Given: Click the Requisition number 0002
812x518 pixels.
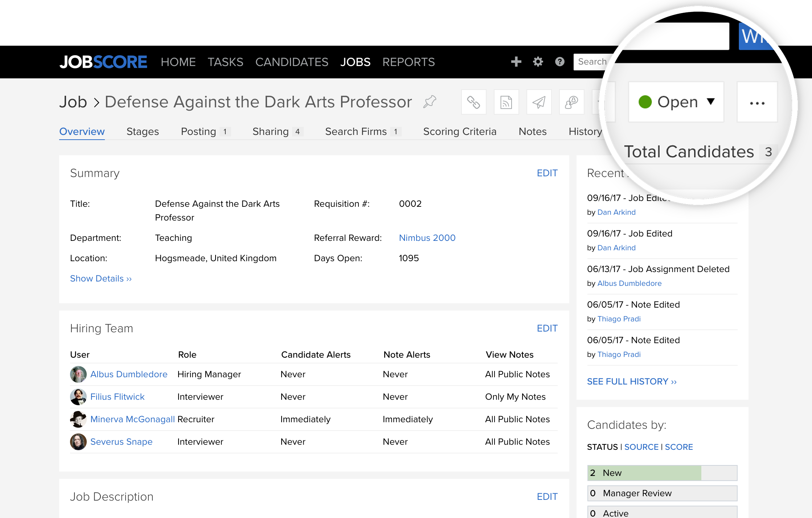Looking at the screenshot, I should tap(410, 204).
